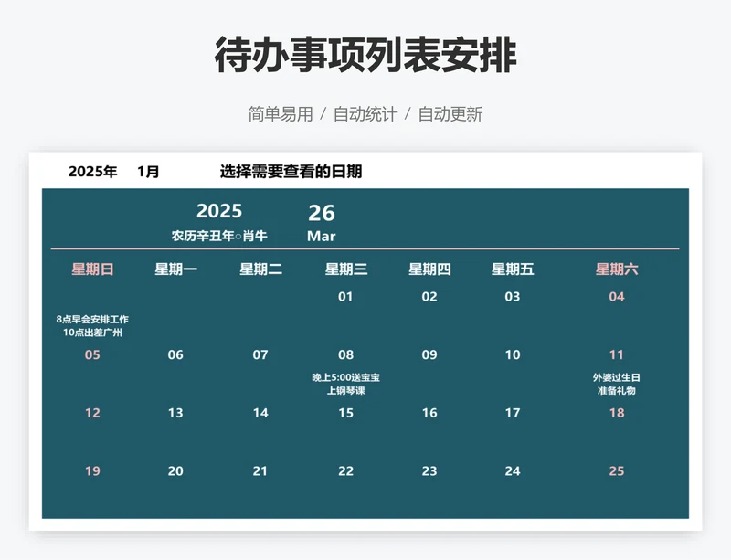
Task: Select calendar date 11
Action: [617, 354]
